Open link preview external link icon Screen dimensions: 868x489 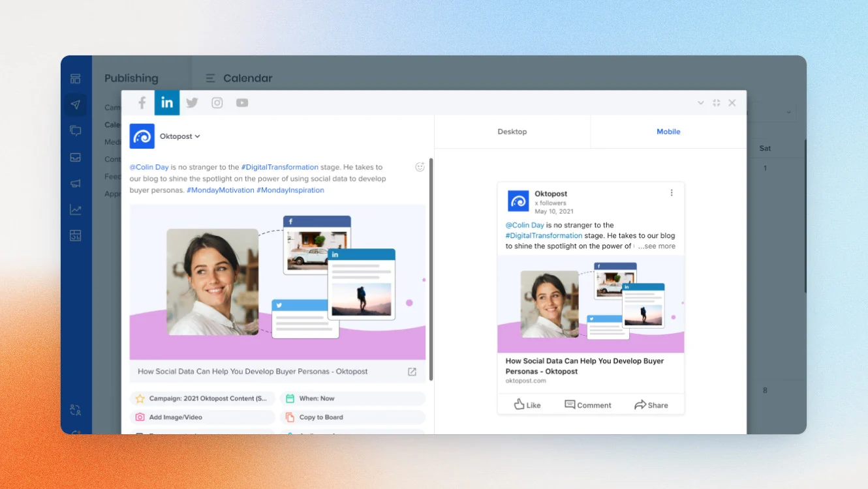coord(412,372)
